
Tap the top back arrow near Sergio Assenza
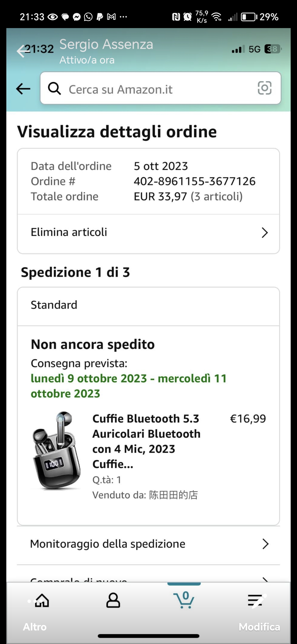(x=23, y=51)
